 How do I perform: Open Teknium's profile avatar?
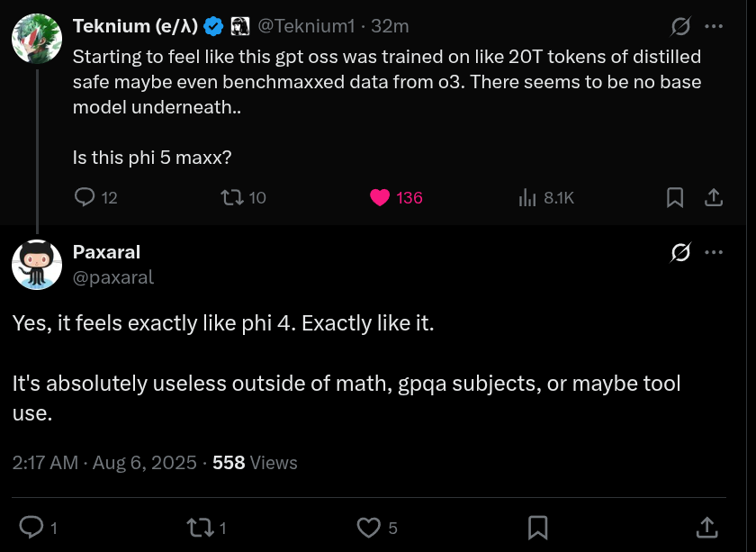click(37, 39)
